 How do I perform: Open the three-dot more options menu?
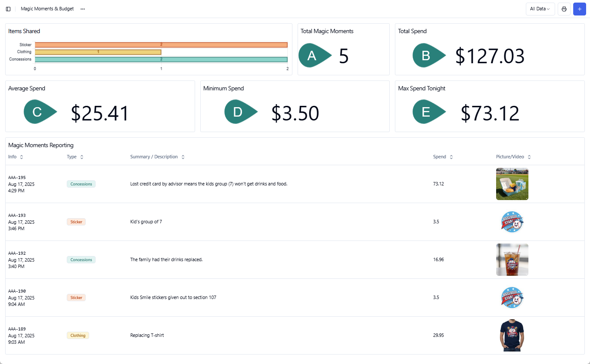point(83,9)
